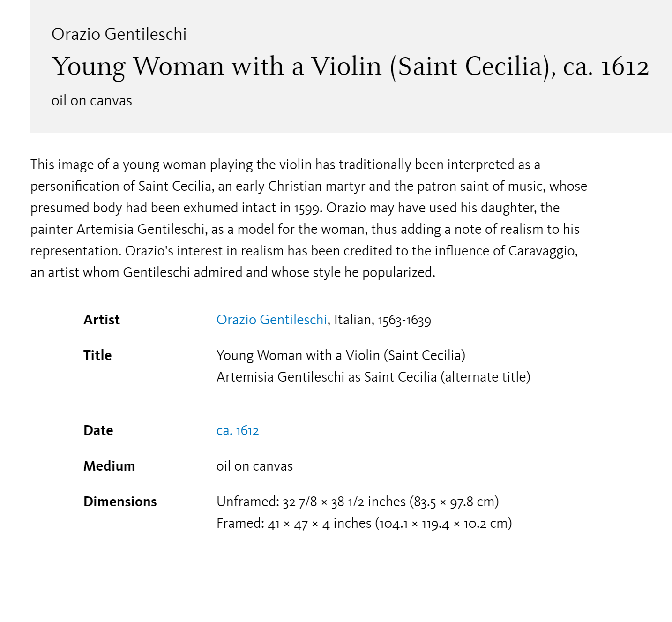Click the main title heading
Image resolution: width=672 pixels, height=622 pixels.
350,66
